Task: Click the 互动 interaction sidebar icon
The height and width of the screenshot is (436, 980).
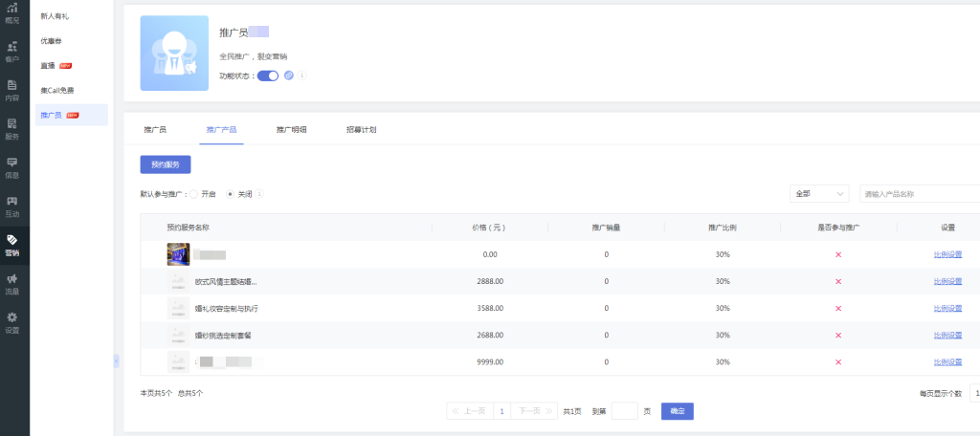Action: [x=11, y=206]
